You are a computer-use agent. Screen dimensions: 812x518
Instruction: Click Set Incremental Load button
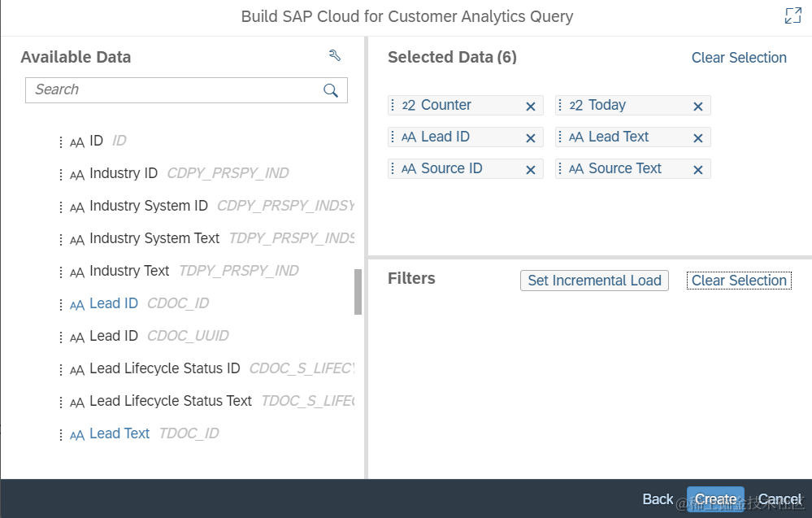[594, 281]
